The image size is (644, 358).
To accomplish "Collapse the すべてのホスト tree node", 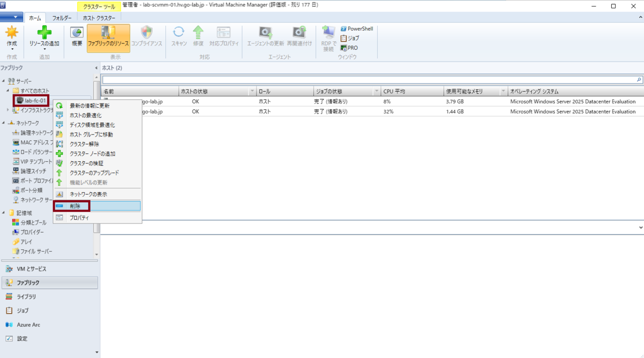I will point(8,90).
